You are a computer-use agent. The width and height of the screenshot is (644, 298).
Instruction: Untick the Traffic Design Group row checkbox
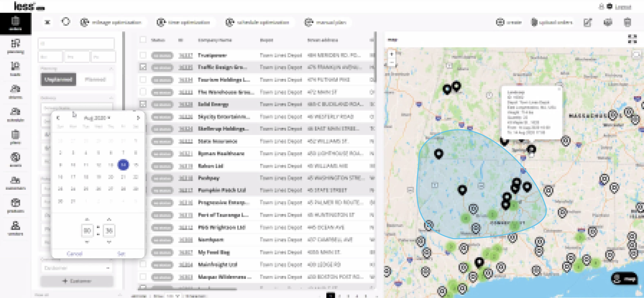[143, 67]
